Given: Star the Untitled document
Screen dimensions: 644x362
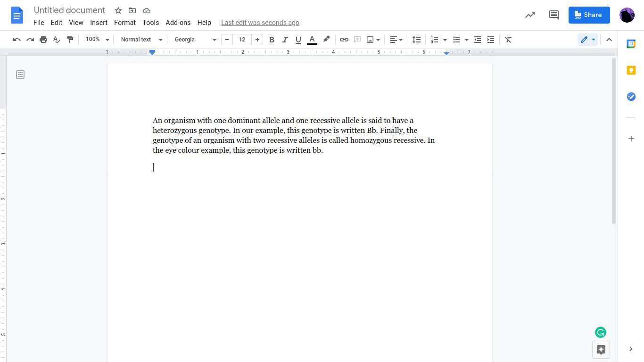Looking at the screenshot, I should pos(118,10).
